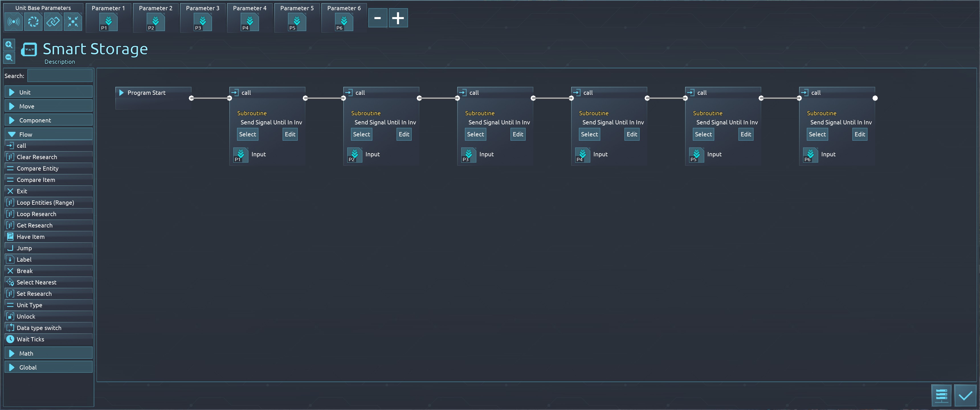Select the Parameter 3 P3 icon

click(202, 22)
